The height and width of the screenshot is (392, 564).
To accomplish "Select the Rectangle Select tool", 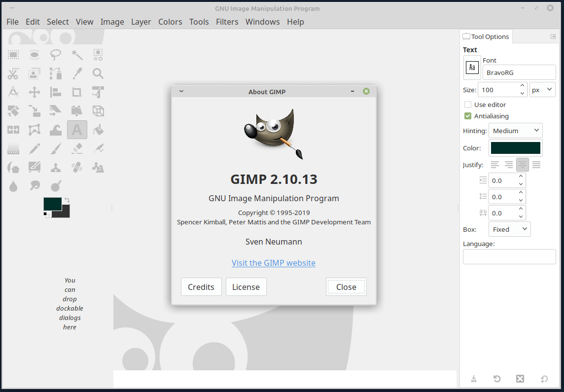I will (x=13, y=55).
